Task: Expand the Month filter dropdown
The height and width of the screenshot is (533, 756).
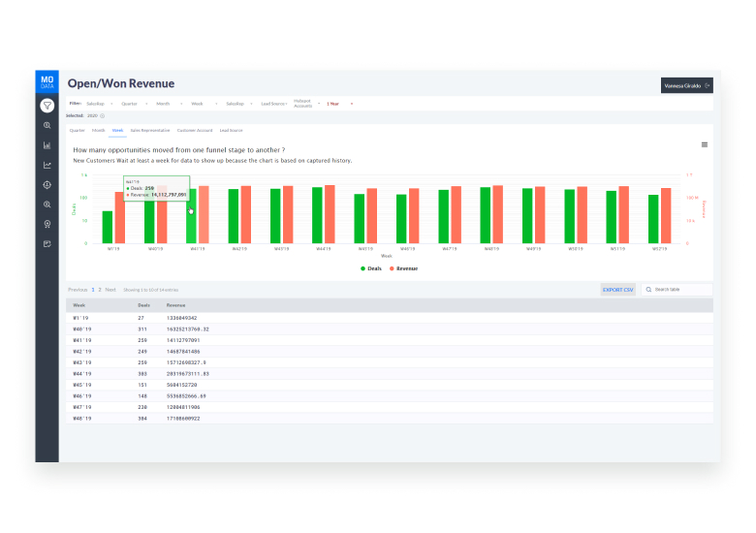Action: [x=169, y=104]
